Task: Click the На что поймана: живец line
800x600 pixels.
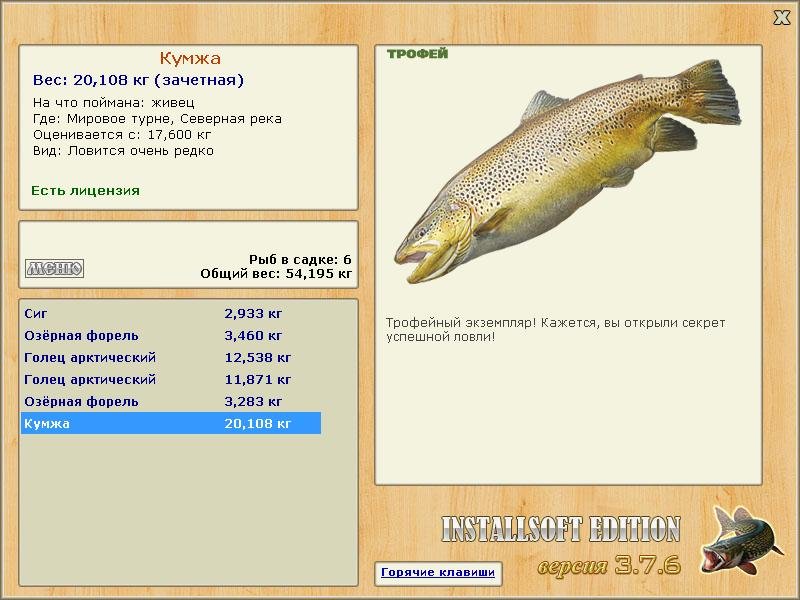Action: point(114,103)
